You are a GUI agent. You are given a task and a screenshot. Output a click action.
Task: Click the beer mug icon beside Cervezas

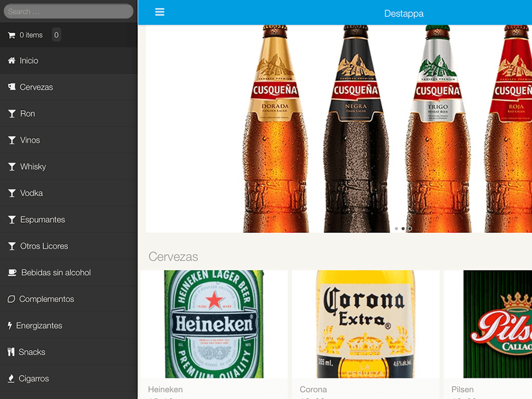pyautogui.click(x=12, y=87)
